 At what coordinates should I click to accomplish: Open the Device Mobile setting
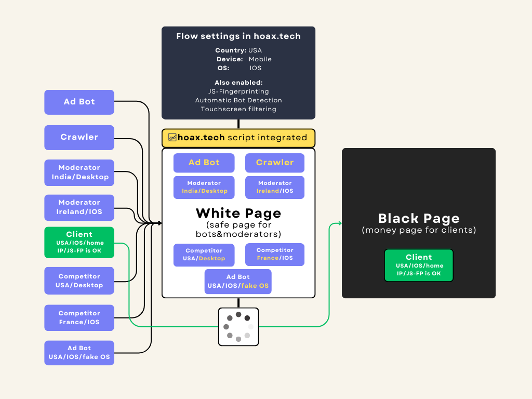(239, 59)
